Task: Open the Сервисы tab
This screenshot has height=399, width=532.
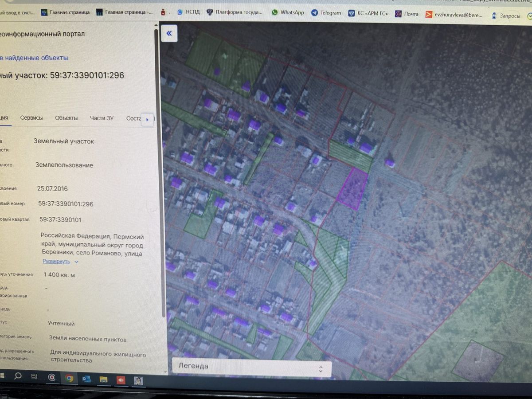Action: [x=31, y=118]
